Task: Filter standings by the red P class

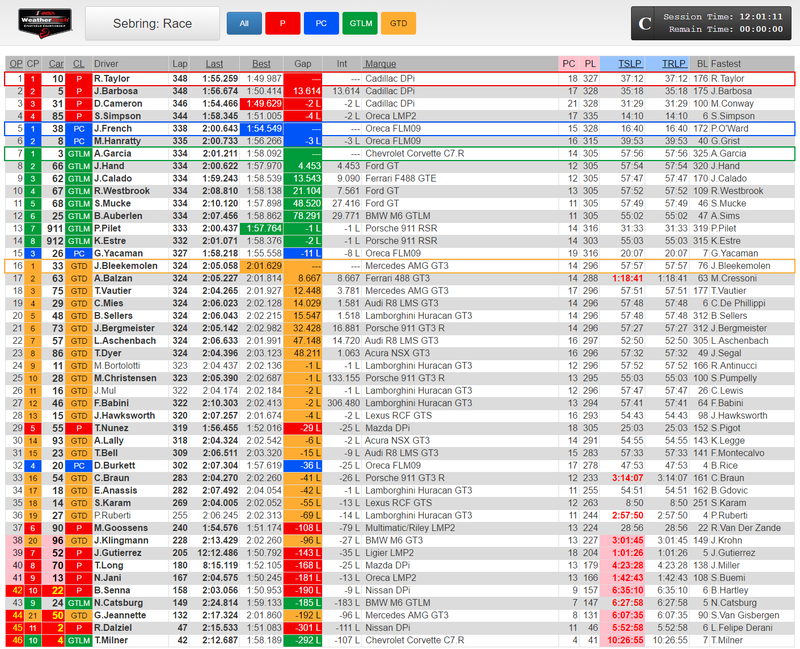Action: coord(283,23)
